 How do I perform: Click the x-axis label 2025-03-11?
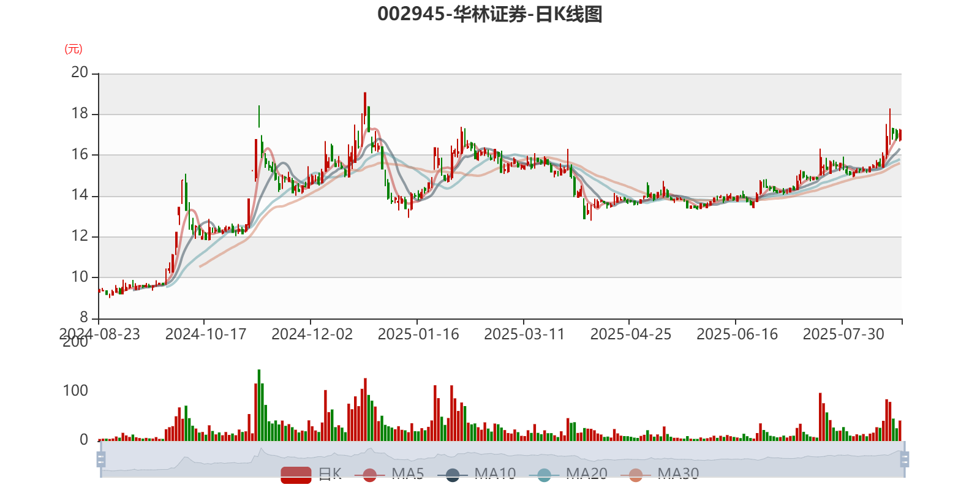point(524,334)
